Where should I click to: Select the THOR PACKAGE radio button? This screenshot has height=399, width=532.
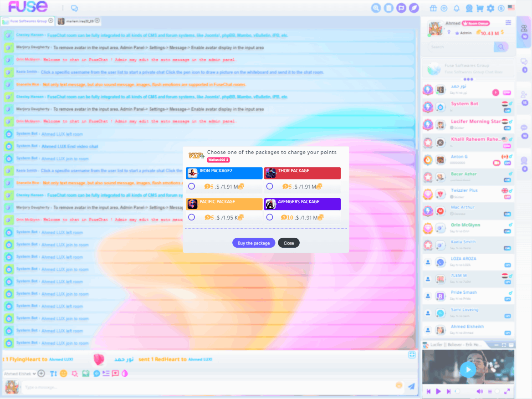(270, 186)
